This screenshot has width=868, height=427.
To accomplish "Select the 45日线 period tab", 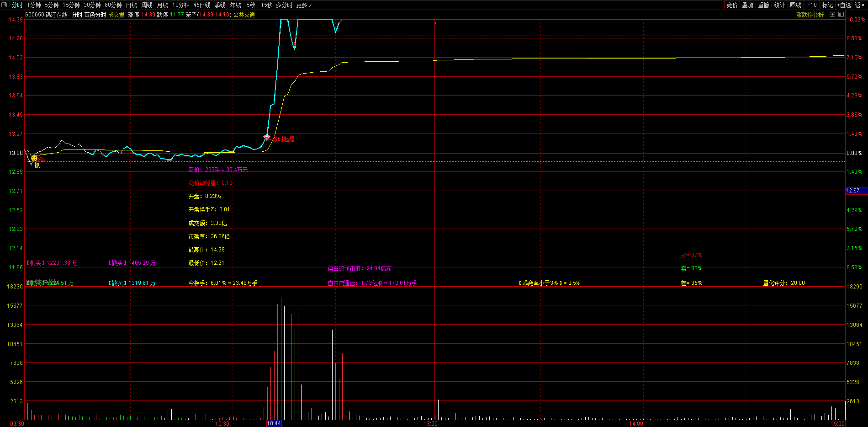I will pyautogui.click(x=202, y=5).
